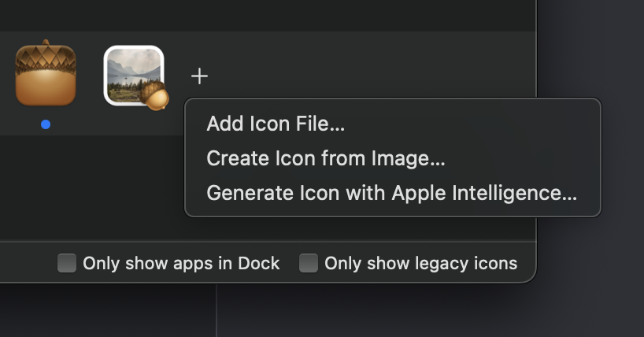This screenshot has width=644, height=337.
Task: Click the plus add icon button
Action: tap(200, 76)
